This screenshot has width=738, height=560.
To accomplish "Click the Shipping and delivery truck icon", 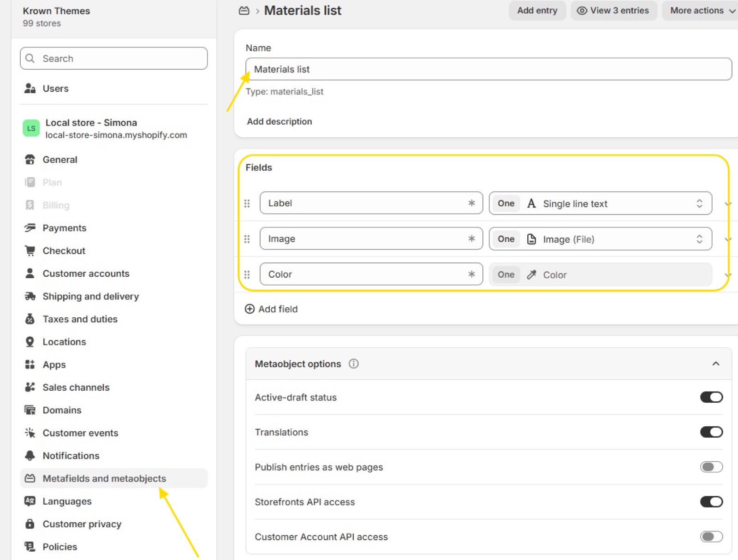I will (30, 296).
